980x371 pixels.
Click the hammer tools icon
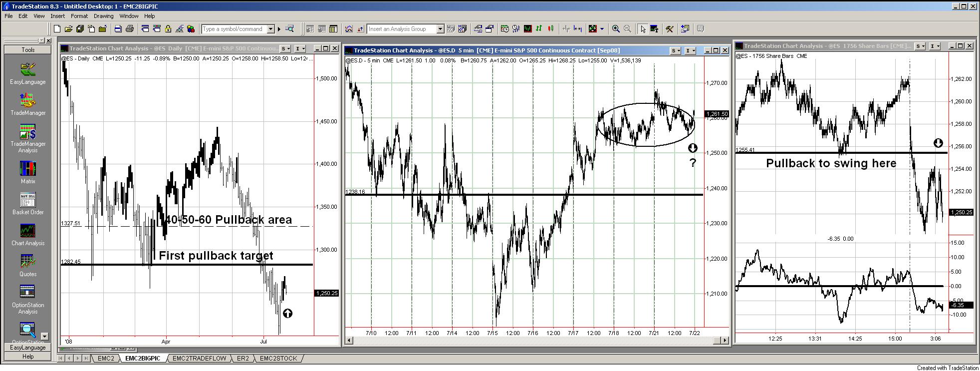pyautogui.click(x=669, y=29)
